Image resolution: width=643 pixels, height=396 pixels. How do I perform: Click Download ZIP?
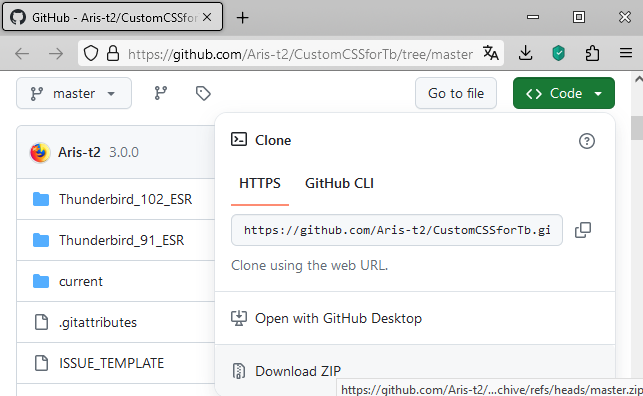pyautogui.click(x=298, y=371)
